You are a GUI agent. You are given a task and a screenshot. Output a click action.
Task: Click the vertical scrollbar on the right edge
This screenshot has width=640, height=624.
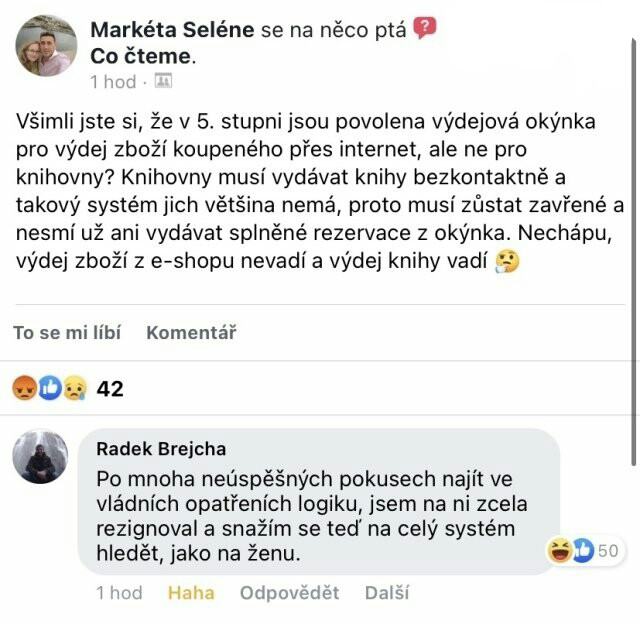tap(633, 250)
